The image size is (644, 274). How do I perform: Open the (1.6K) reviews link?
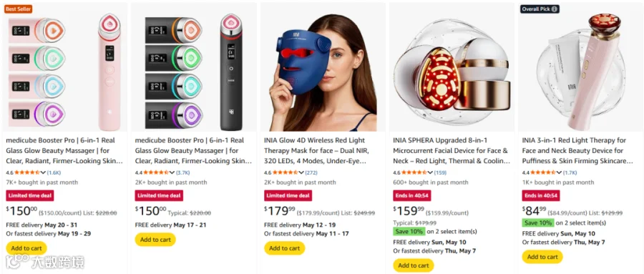[x=54, y=172]
